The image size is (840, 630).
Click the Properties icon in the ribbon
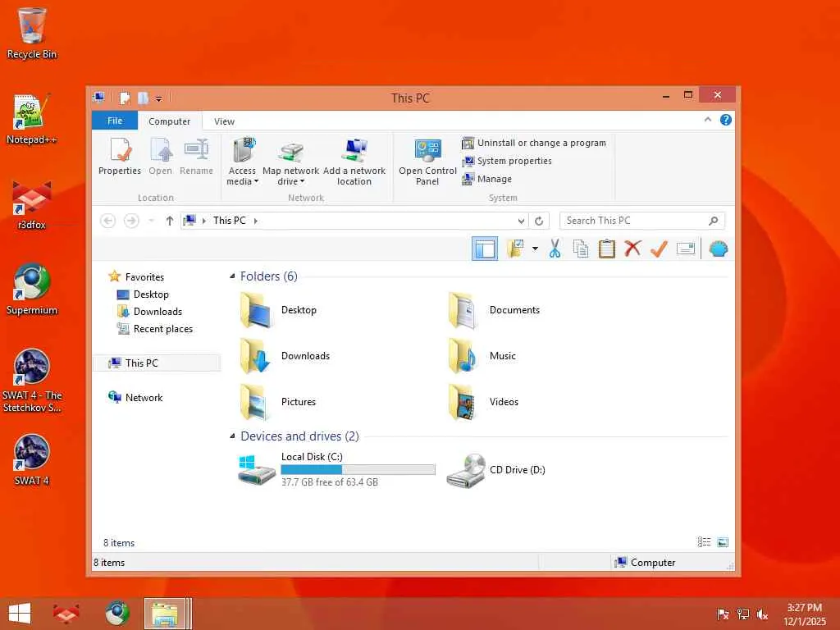pyautogui.click(x=120, y=157)
